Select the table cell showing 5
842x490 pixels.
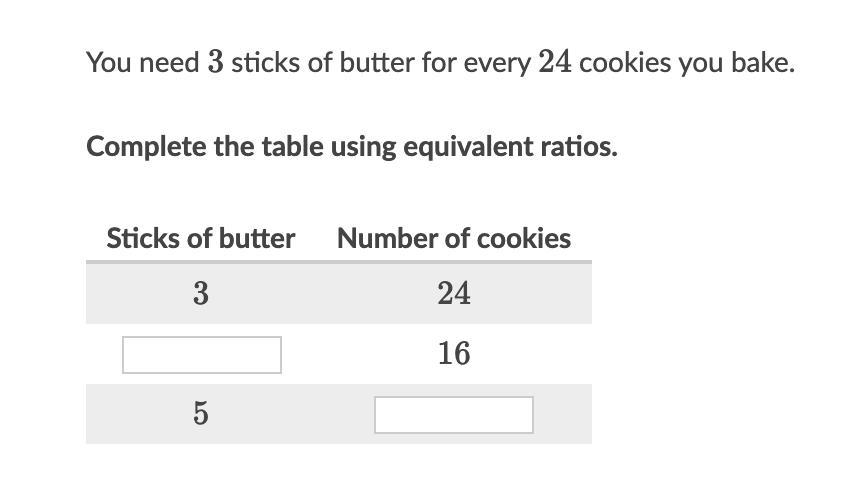(x=201, y=414)
